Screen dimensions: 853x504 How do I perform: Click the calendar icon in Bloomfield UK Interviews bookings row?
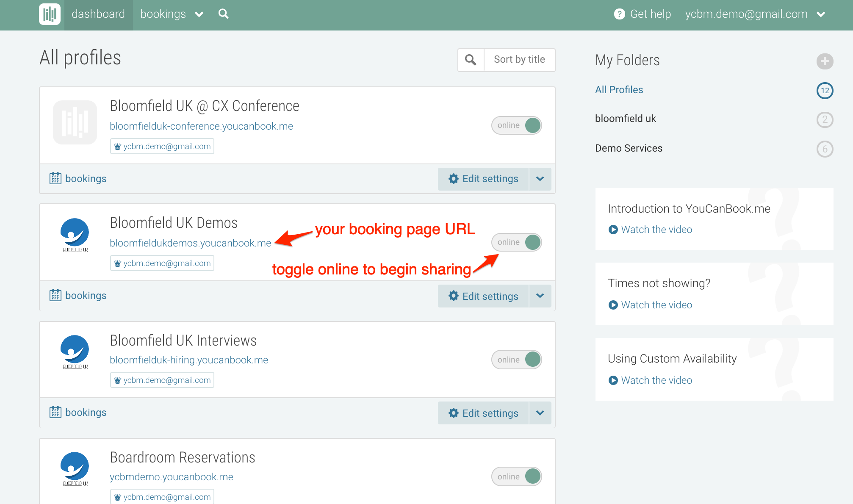55,412
